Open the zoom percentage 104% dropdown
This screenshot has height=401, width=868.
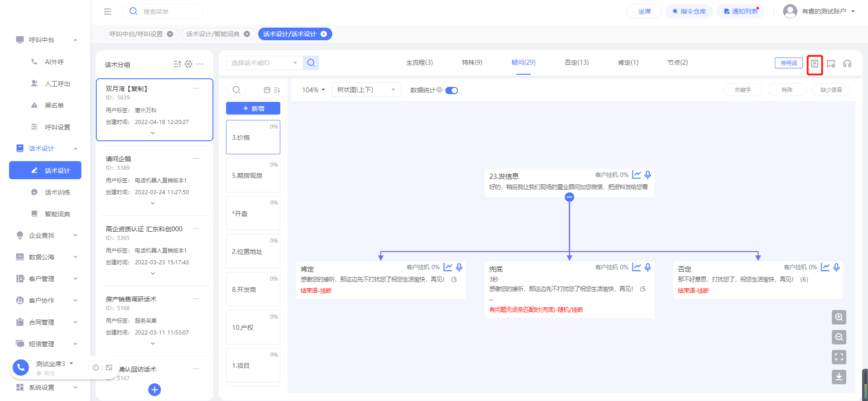313,90
